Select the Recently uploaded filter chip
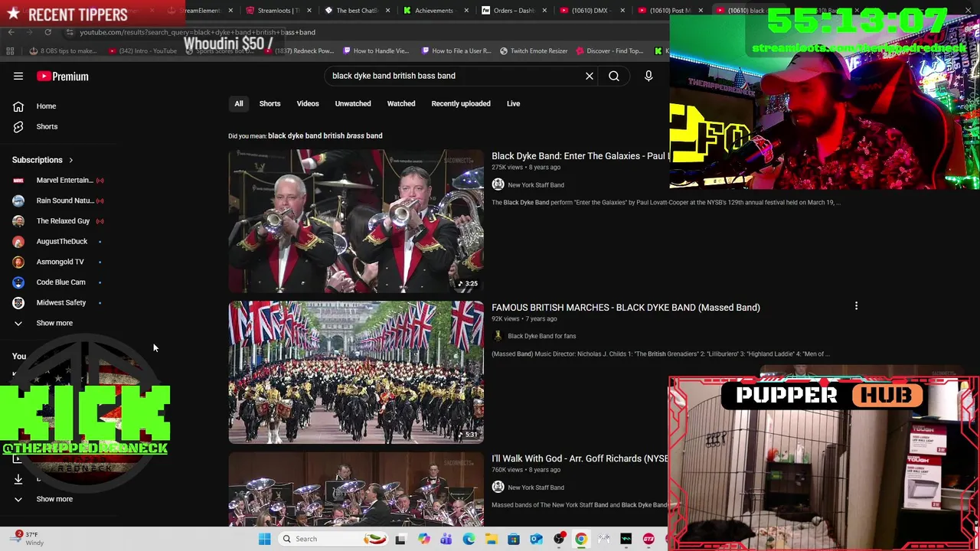The image size is (980, 551). coord(461,103)
